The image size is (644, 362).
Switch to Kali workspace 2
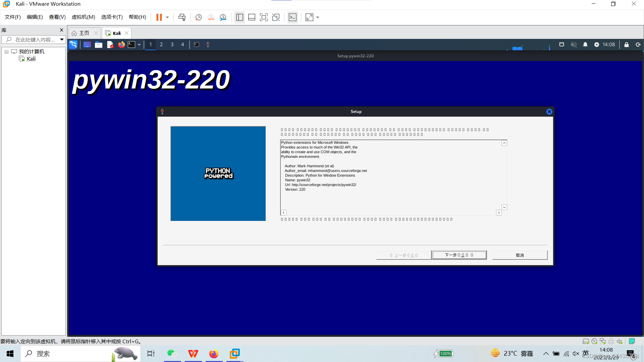click(x=161, y=45)
